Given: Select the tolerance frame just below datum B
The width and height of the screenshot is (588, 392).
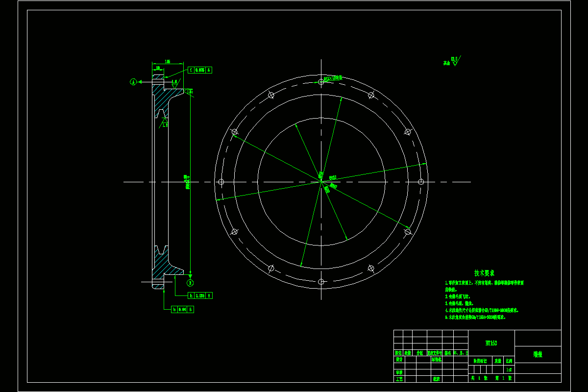Looking at the screenshot, I should [200, 295].
